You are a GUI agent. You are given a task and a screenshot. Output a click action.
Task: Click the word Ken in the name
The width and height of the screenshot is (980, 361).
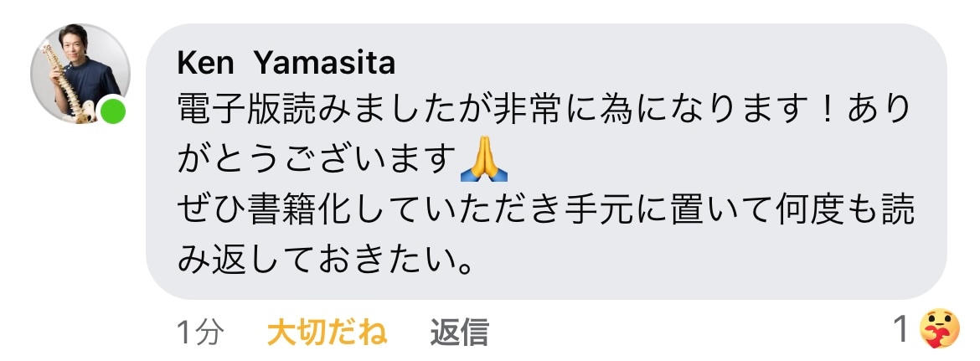point(205,63)
